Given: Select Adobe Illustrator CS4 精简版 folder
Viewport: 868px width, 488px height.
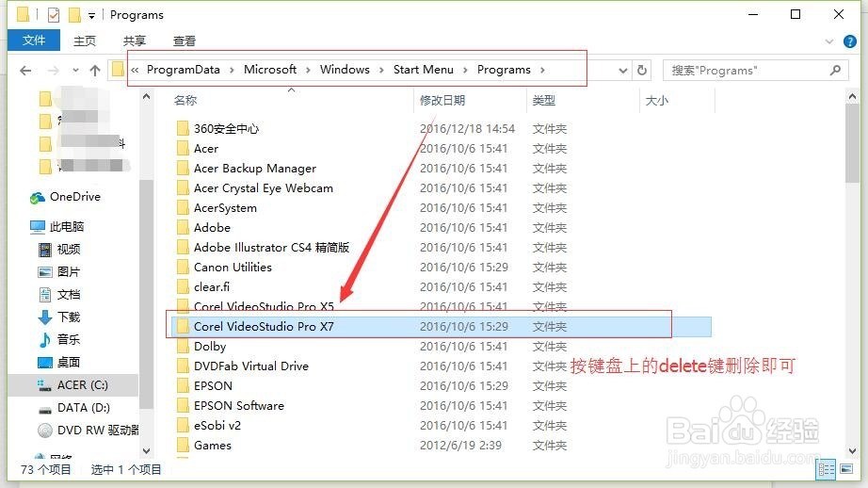Looking at the screenshot, I should click(271, 248).
